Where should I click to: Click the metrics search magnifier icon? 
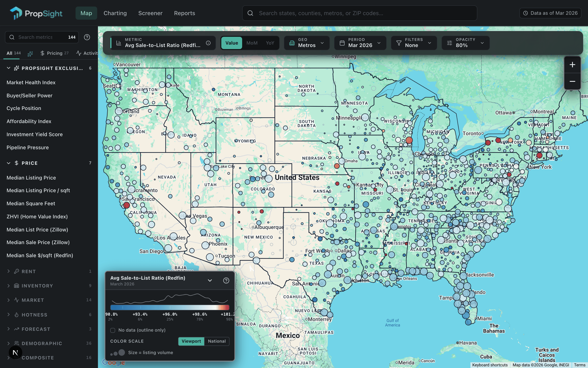pyautogui.click(x=12, y=37)
